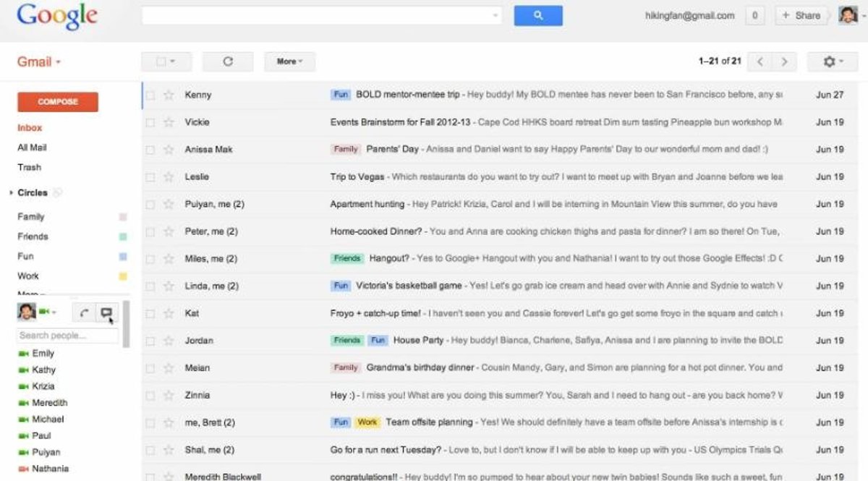
Task: Refresh the inbox with the reload icon
Action: (x=228, y=61)
